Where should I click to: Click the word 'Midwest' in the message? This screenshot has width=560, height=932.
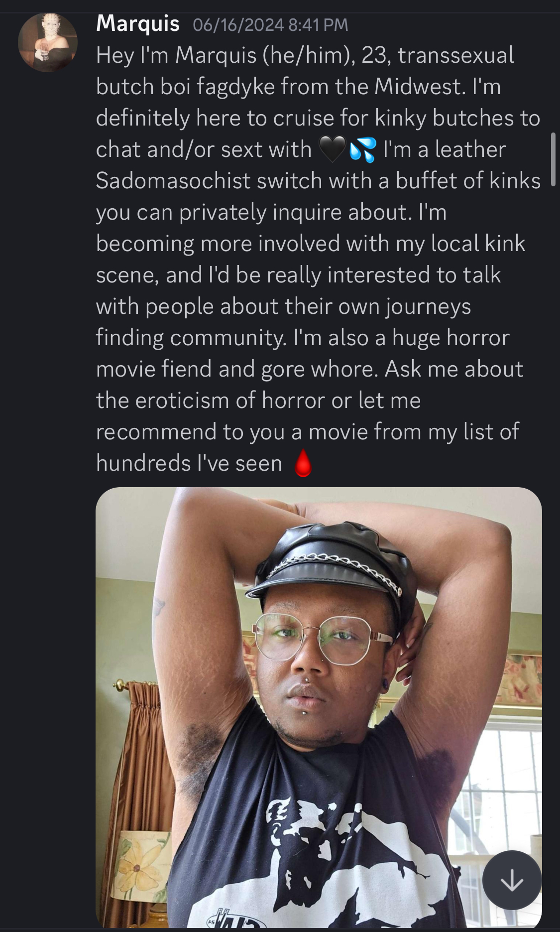coord(420,87)
